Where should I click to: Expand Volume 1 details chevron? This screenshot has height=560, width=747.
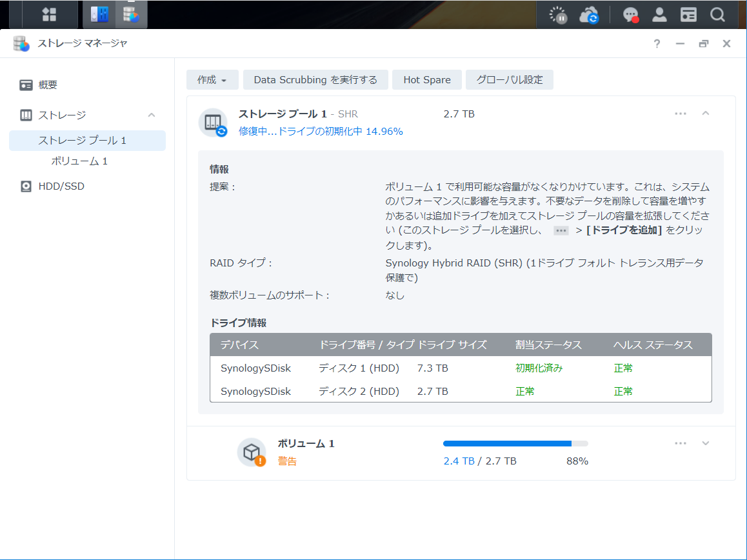point(706,443)
